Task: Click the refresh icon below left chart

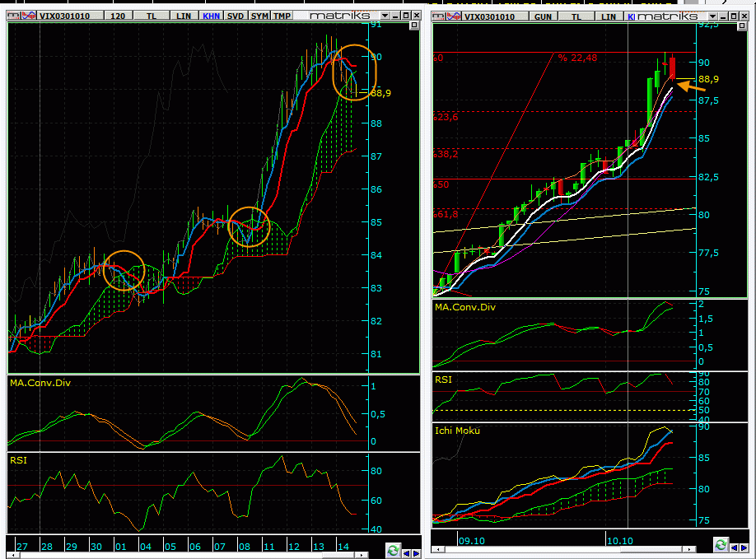Action: pyautogui.click(x=393, y=551)
